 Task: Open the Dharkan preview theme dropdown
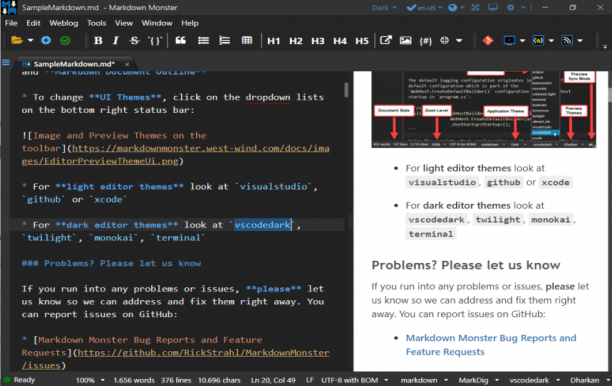[x=589, y=380]
